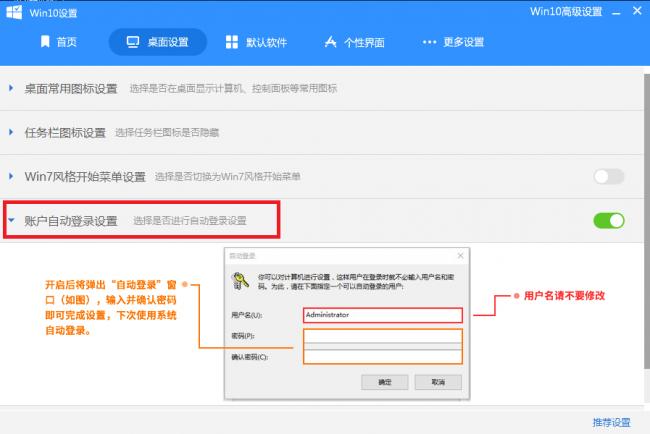
Task: Expand Win7风格开始菜单设置 arrow
Action: pyautogui.click(x=11, y=176)
